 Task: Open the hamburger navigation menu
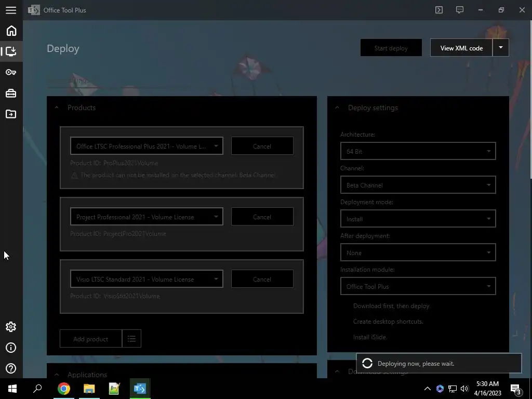pos(11,10)
